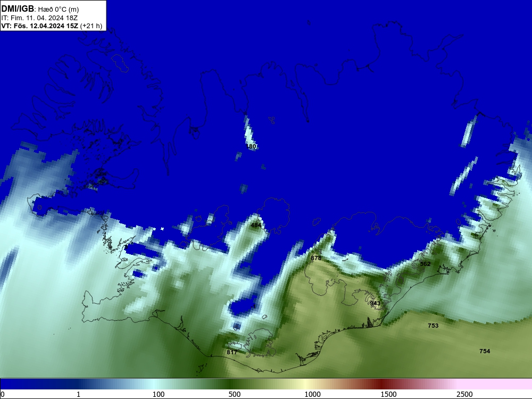
Task: Click the 'Hæð 0°C (m)' parameter label
Action: click(59, 9)
